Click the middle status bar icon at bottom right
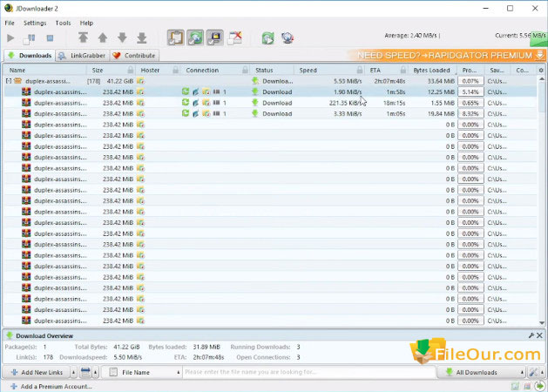This screenshot has width=548, height=392. pos(527,386)
